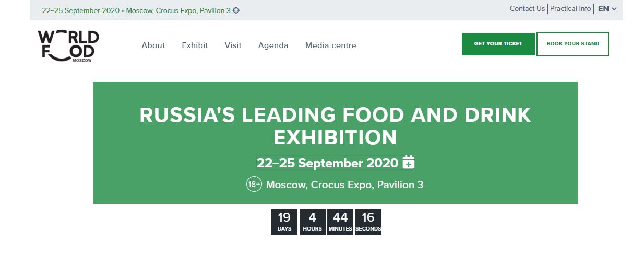The height and width of the screenshot is (265, 644).
Task: Open the About menu
Action: (x=153, y=45)
